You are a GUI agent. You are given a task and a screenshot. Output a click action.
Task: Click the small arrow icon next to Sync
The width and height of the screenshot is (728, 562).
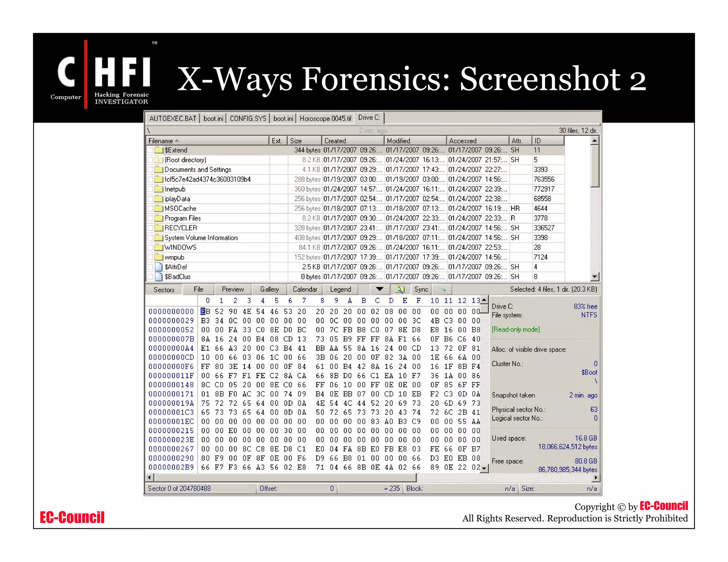(442, 290)
